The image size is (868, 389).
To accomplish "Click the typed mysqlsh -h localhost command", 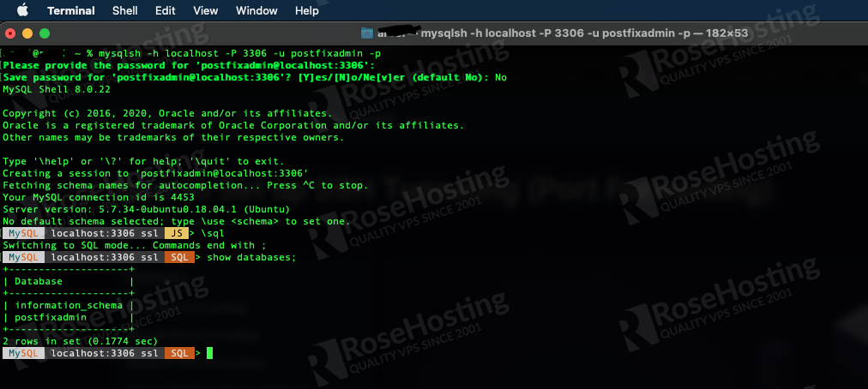I will click(239, 54).
